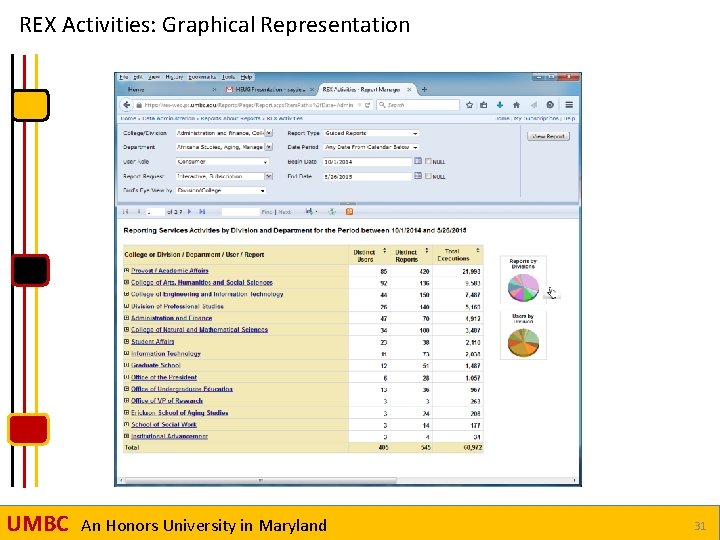Open End Date calendar picker icon
The image size is (720, 540).
(418, 176)
